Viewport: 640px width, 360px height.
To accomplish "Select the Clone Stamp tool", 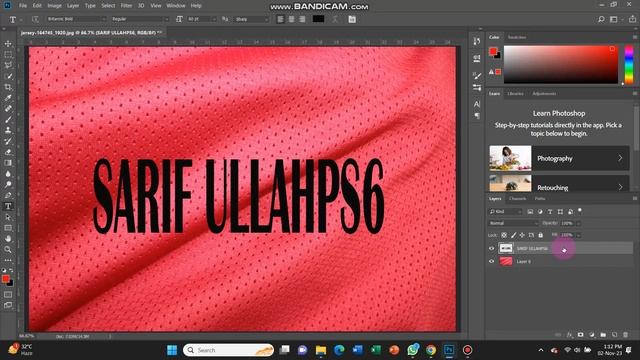I will [8, 130].
